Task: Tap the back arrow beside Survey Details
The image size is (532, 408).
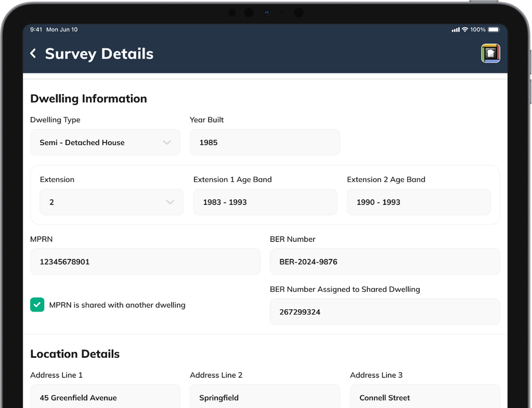Action: click(33, 53)
